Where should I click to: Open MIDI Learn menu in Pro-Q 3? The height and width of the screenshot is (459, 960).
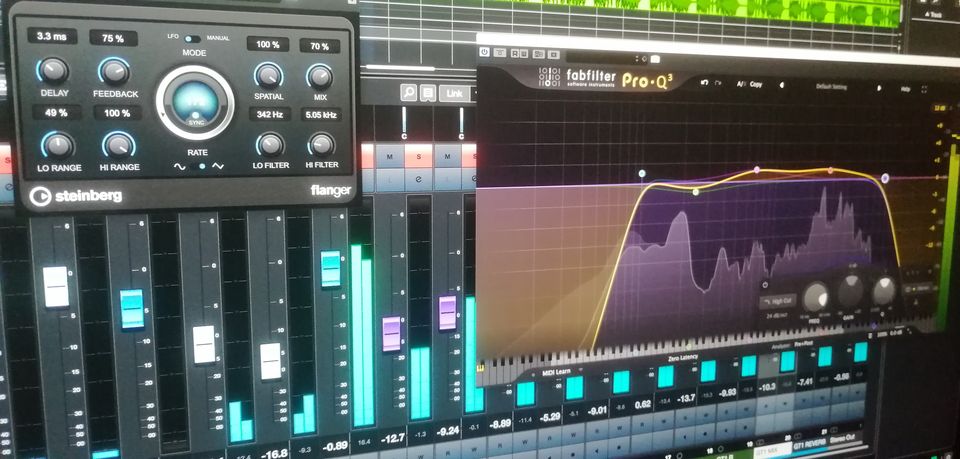coord(555,372)
